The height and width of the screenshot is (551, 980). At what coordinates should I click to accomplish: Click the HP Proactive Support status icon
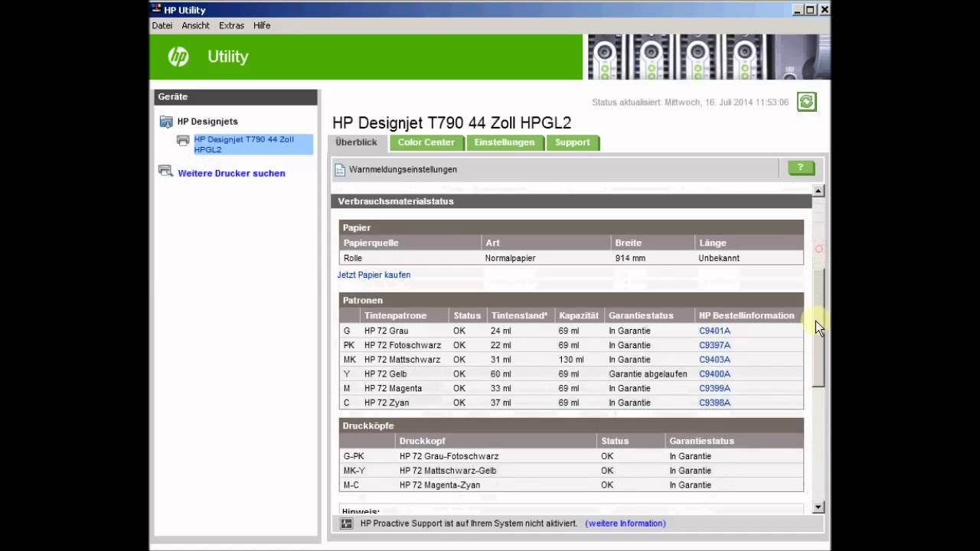click(347, 523)
